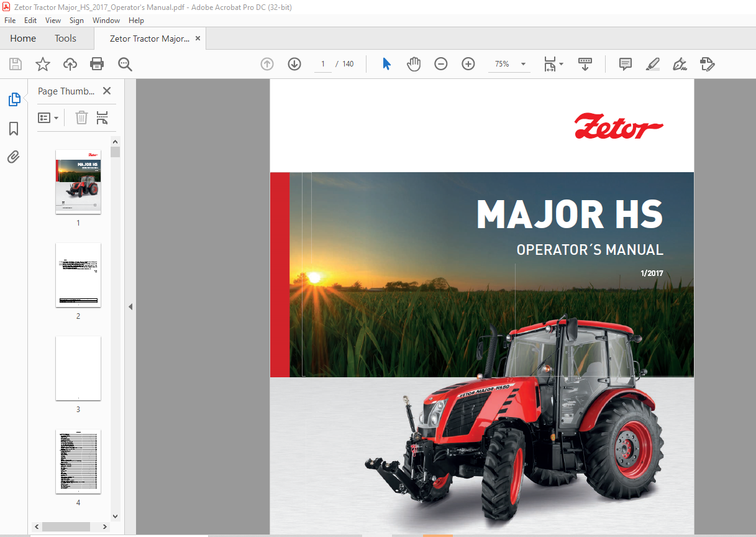Print the document with the printer icon

(x=97, y=64)
